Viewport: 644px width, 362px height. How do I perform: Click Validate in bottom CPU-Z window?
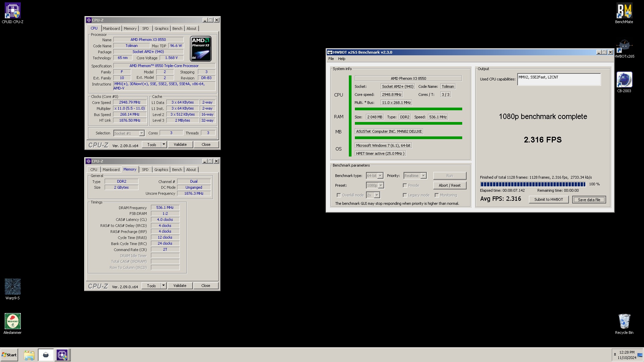point(180,286)
